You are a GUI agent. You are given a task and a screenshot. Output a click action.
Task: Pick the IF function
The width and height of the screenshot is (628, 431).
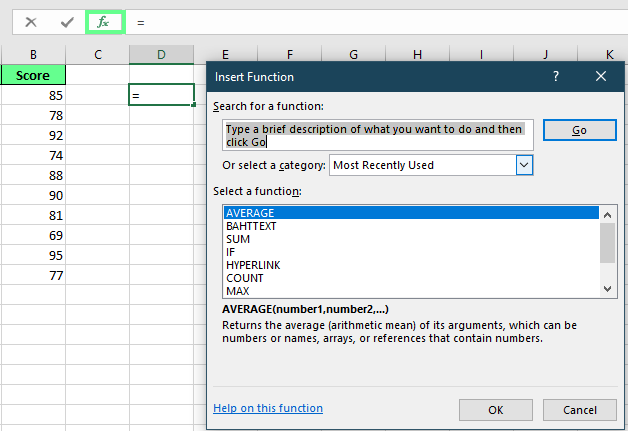point(231,252)
